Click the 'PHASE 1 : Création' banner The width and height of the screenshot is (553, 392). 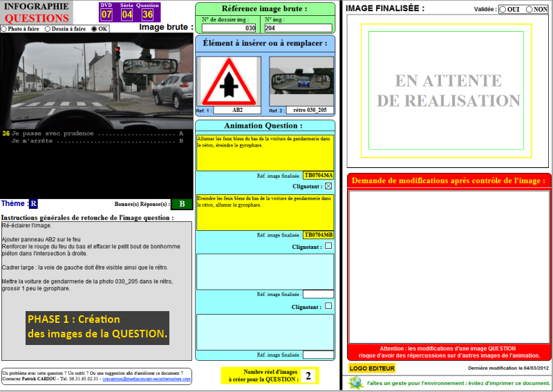97,328
